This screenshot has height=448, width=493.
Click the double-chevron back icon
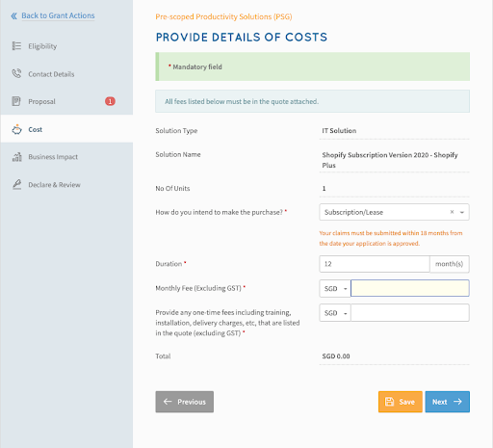coord(13,15)
